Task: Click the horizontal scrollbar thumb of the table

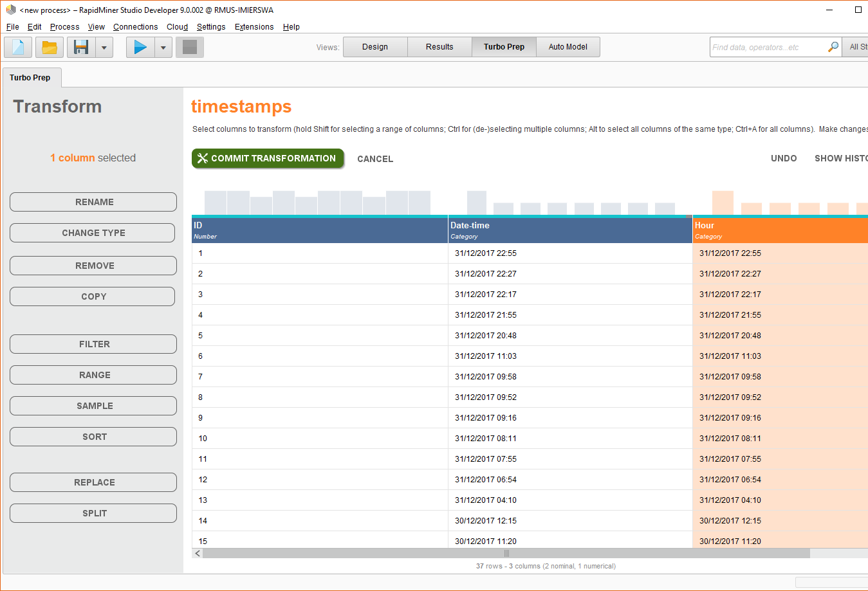Action: [506, 553]
